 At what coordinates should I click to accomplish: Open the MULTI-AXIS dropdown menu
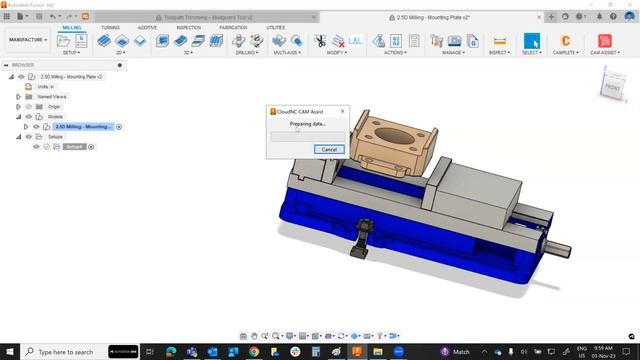pyautogui.click(x=287, y=53)
